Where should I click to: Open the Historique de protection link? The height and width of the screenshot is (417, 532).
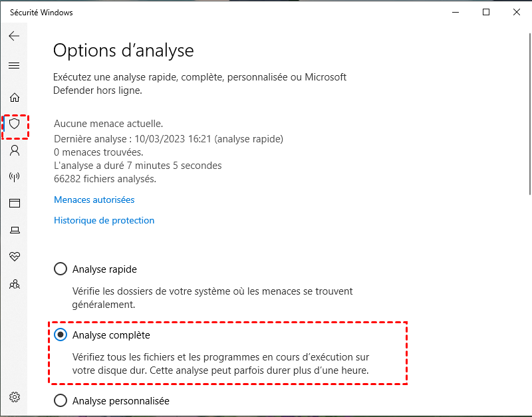104,220
